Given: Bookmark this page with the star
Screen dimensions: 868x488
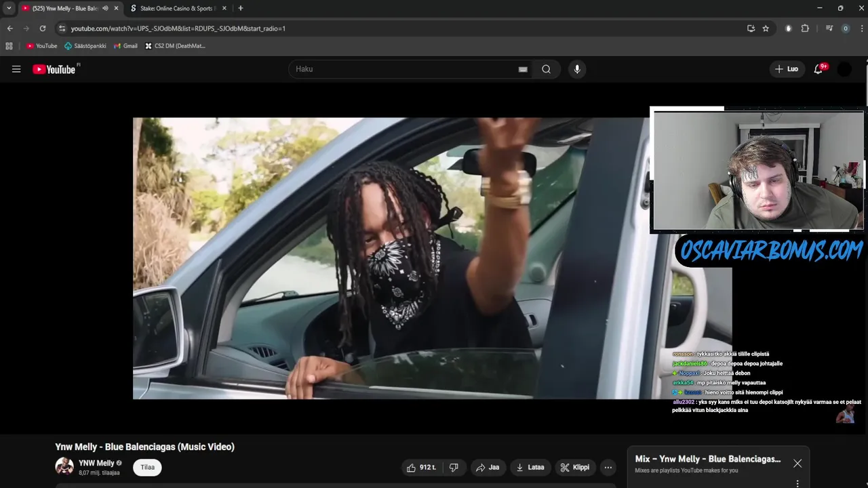Looking at the screenshot, I should tap(766, 28).
